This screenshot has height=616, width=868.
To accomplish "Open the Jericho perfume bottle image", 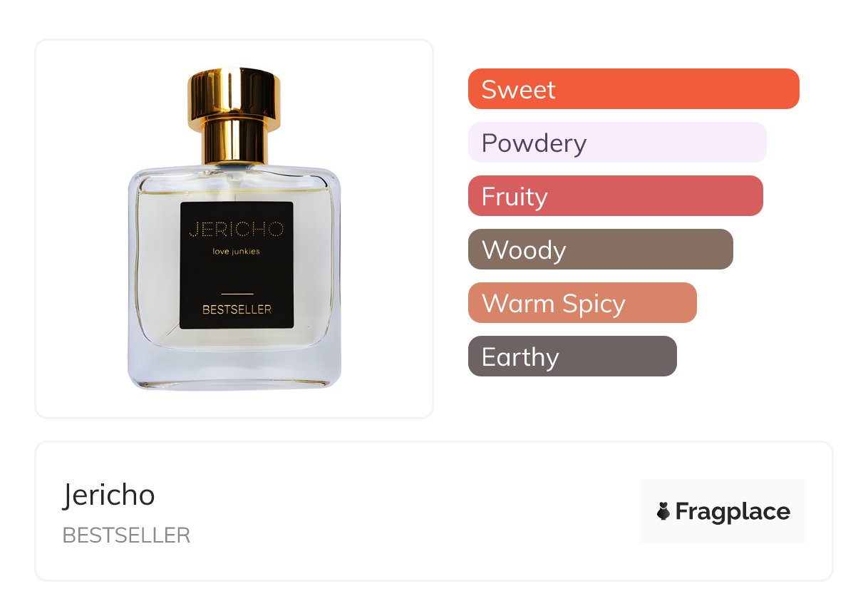I will (x=234, y=229).
